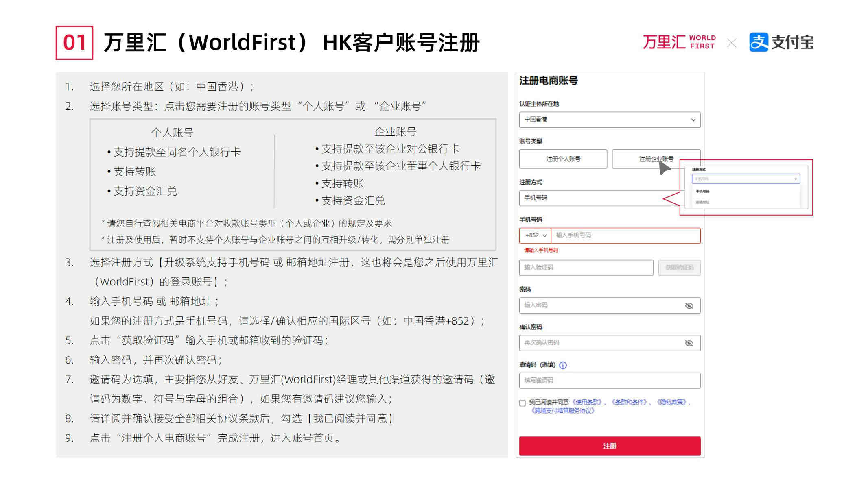Viewport: 868px width, 488px height.
Task: Click the 输入密码 password field
Action: pos(610,305)
